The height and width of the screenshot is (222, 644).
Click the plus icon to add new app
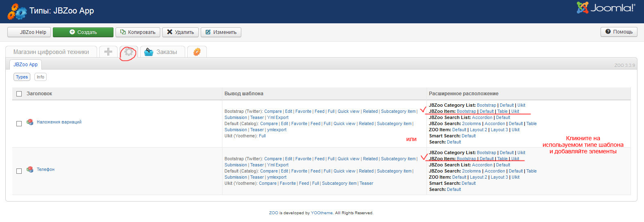[108, 52]
